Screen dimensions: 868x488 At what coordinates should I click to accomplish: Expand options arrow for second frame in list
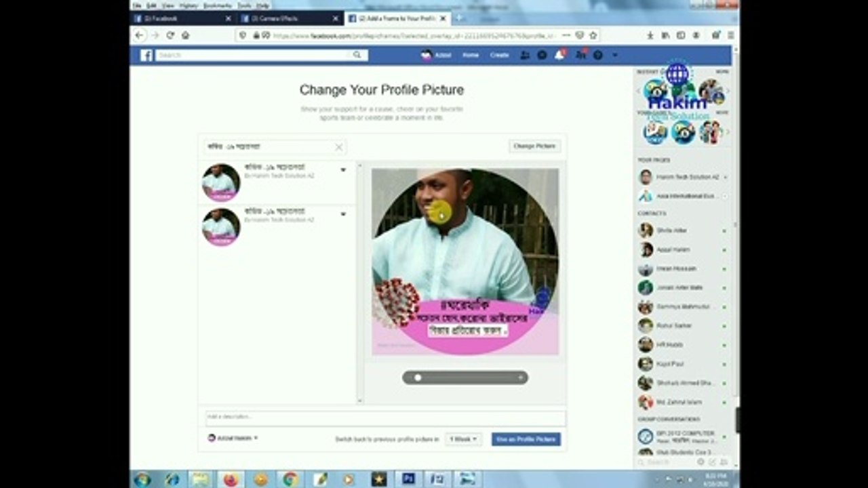pyautogui.click(x=343, y=214)
